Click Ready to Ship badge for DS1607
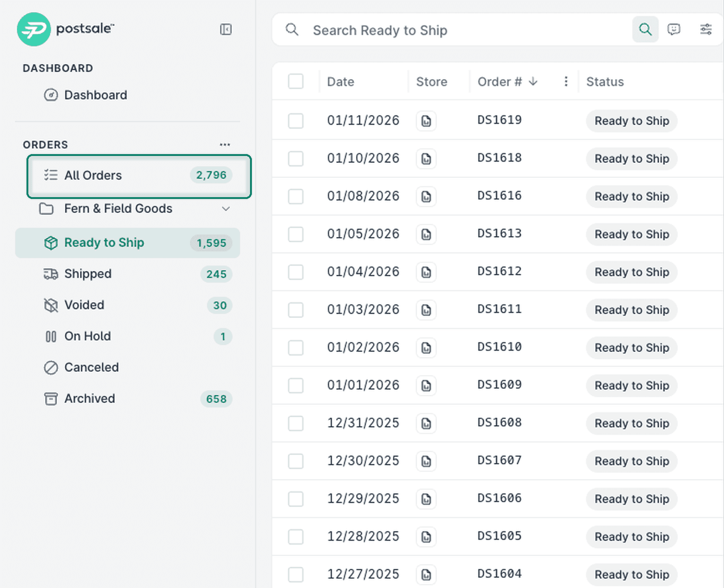 point(631,461)
